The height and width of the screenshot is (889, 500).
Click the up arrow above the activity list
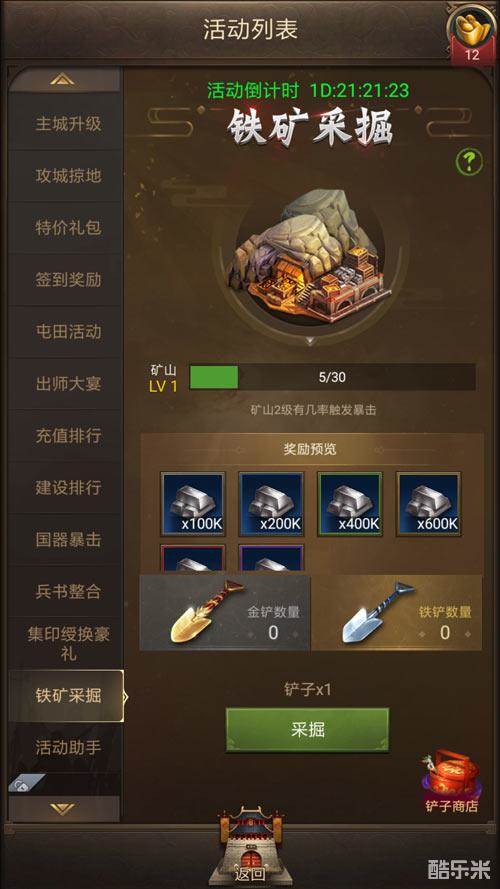(x=62, y=80)
